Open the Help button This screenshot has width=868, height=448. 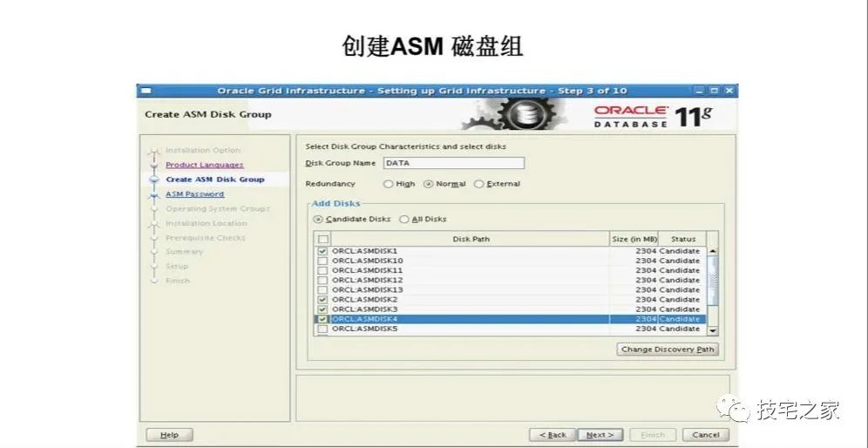(x=169, y=435)
